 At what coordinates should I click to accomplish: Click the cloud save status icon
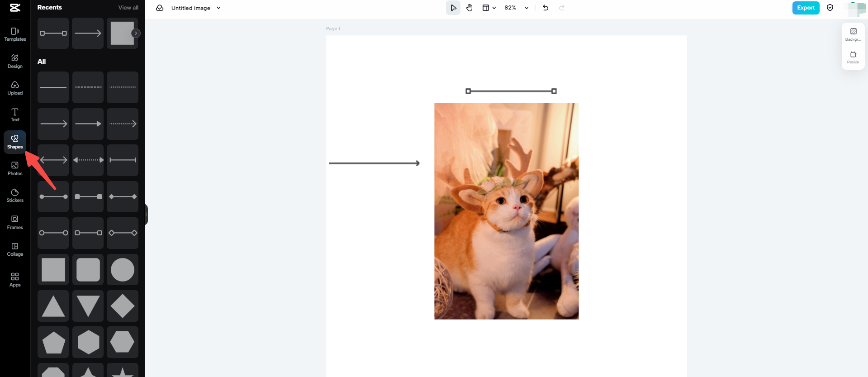(x=160, y=8)
